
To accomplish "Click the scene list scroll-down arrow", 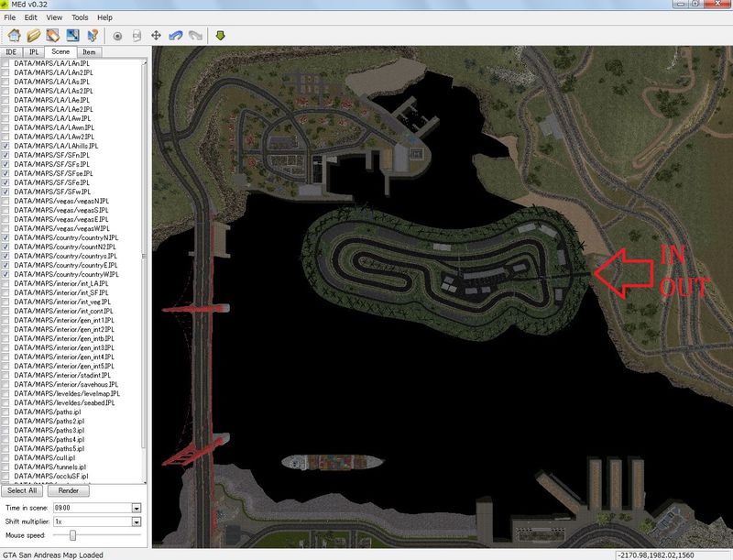I will (145, 481).
